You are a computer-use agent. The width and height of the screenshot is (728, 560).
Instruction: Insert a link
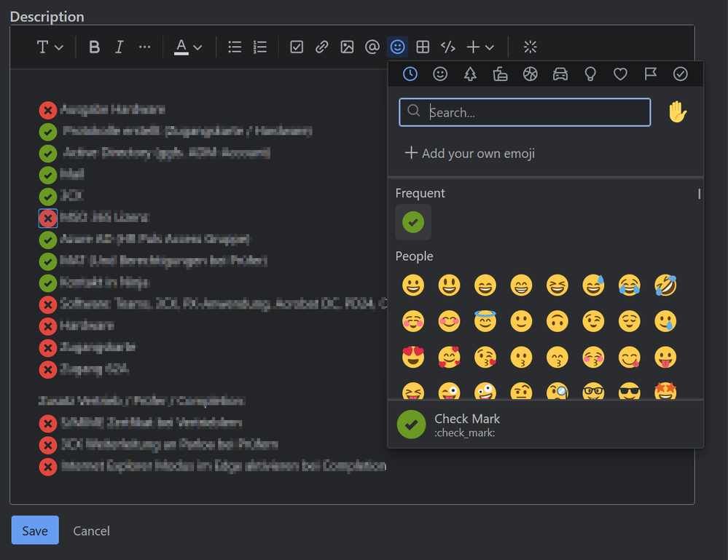[x=321, y=47]
